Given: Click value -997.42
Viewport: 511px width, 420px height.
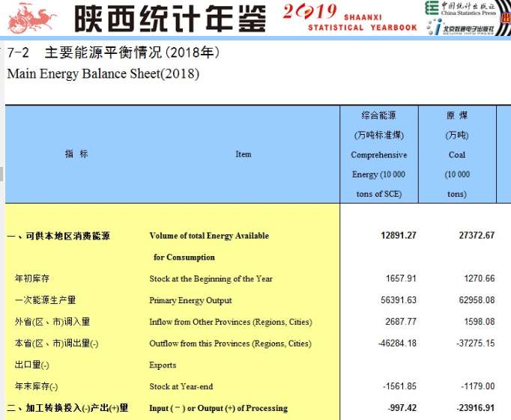Looking at the screenshot, I should [402, 407].
